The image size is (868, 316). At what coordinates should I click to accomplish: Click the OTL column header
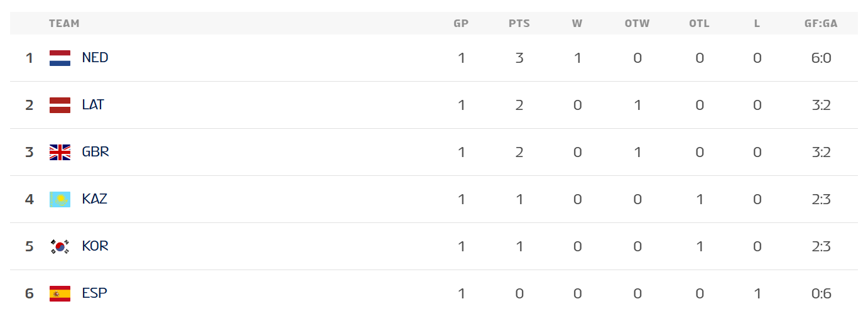click(x=699, y=24)
